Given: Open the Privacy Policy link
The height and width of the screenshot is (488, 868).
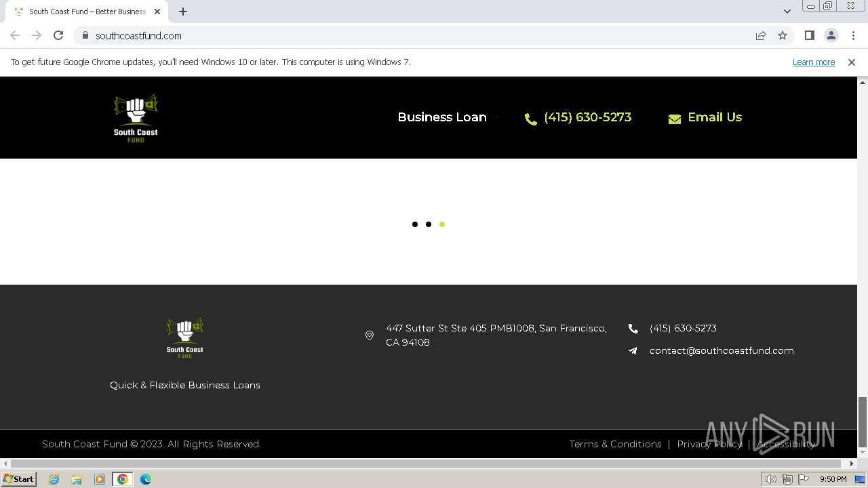Looking at the screenshot, I should tap(709, 444).
